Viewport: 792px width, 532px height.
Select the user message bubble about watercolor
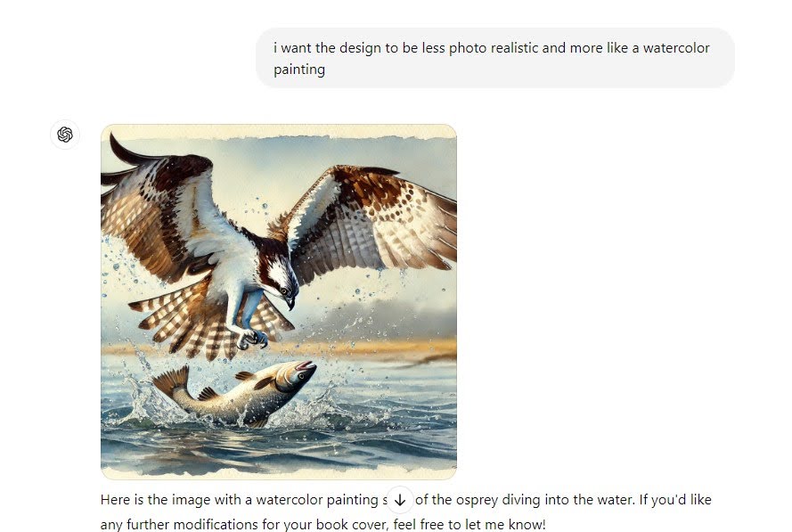(x=495, y=58)
